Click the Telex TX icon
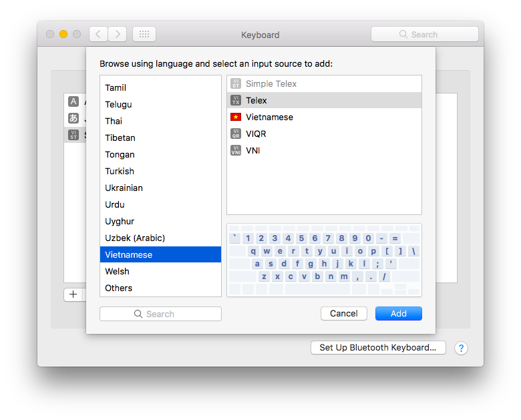The height and width of the screenshot is (420, 521). coord(236,100)
